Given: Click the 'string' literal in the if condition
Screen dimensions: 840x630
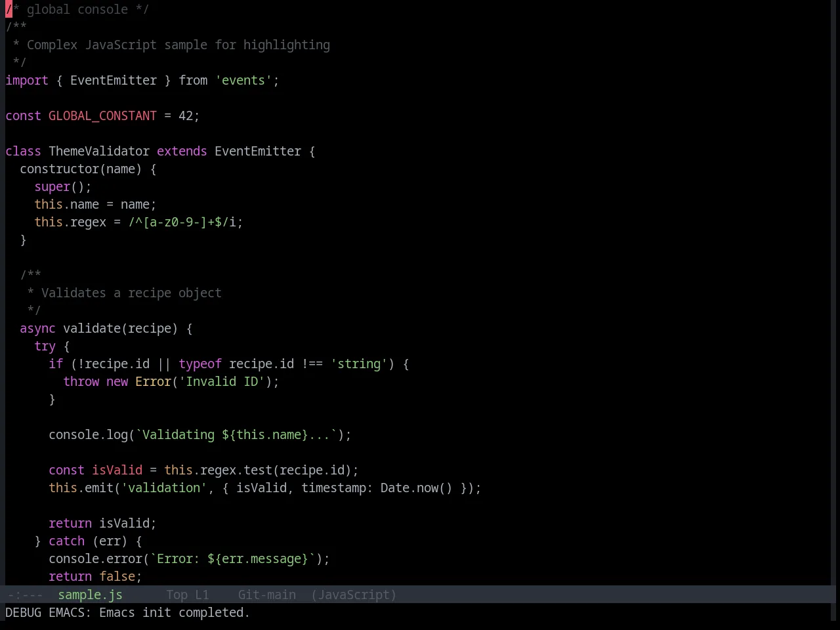Looking at the screenshot, I should tap(359, 364).
